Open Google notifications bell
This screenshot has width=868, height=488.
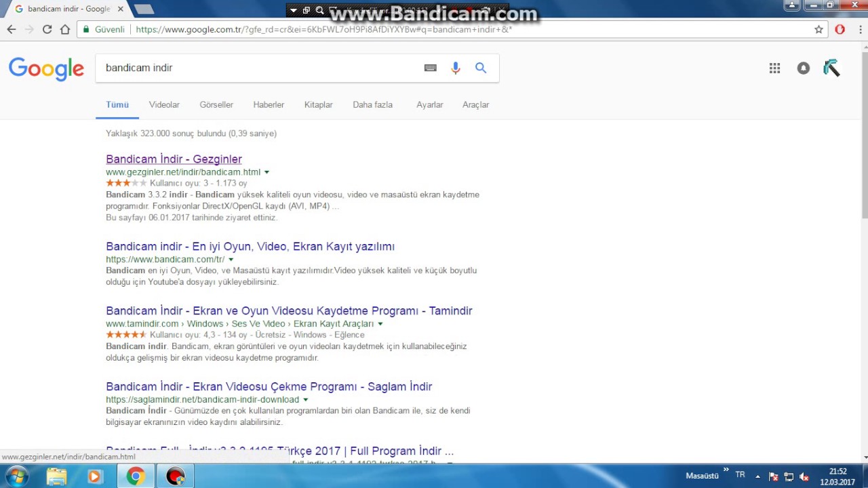(x=804, y=68)
